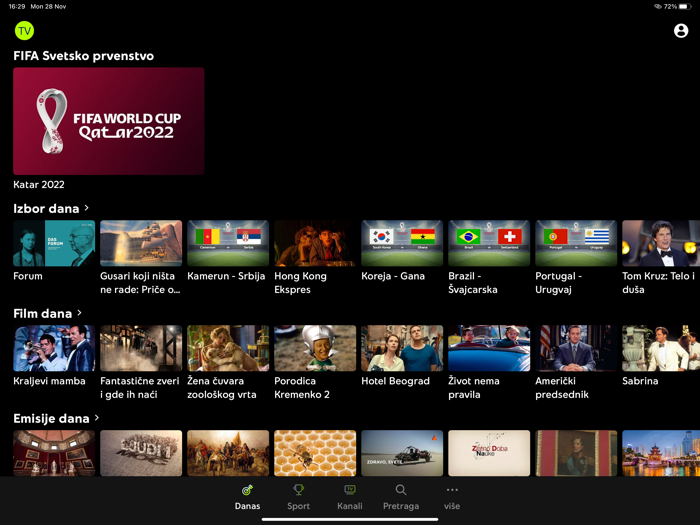Open the LJUDI stone letters show thumbnail
This screenshot has width=700, height=525.
click(141, 453)
